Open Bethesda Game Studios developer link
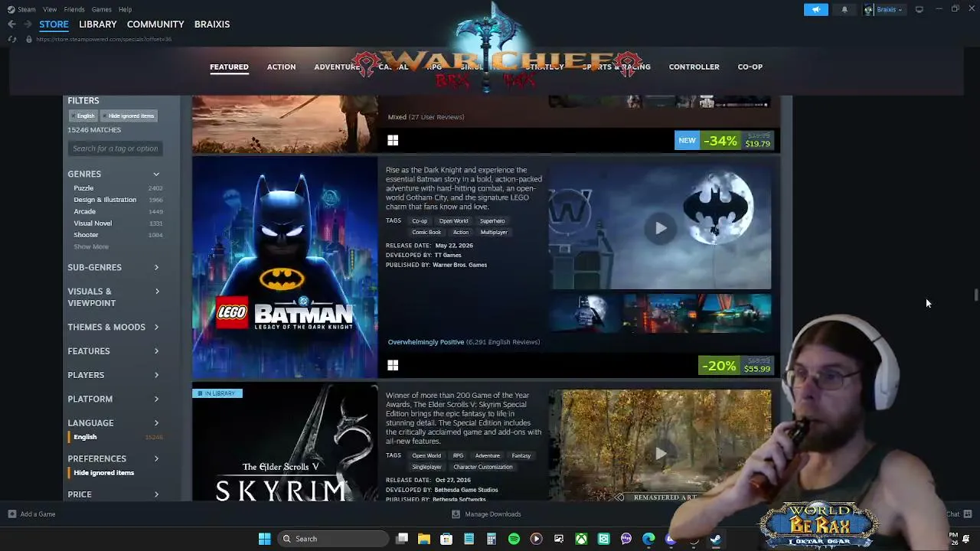This screenshot has height=551, width=980. [x=465, y=490]
